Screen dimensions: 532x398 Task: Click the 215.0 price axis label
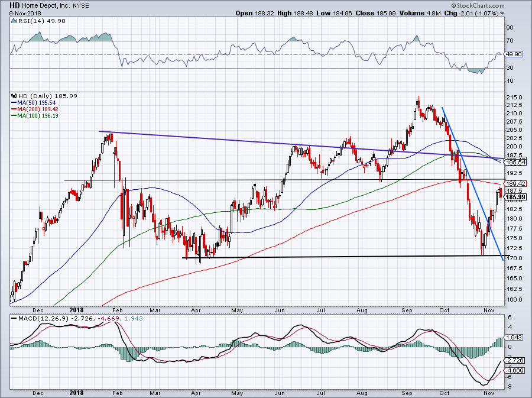(x=514, y=98)
